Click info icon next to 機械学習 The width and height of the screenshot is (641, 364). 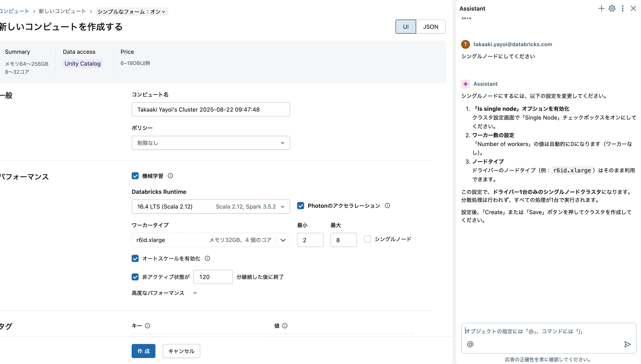(x=170, y=176)
